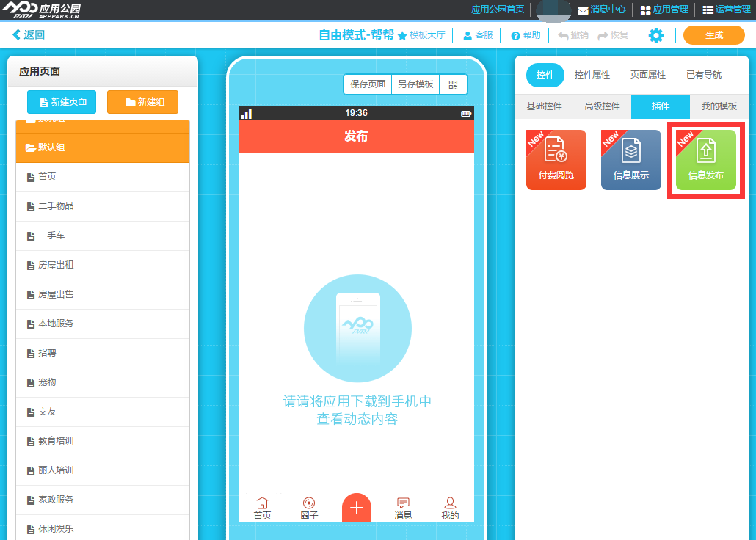Switch to the 控件属性 tab
Viewport: 756px width, 540px height.
tap(592, 75)
